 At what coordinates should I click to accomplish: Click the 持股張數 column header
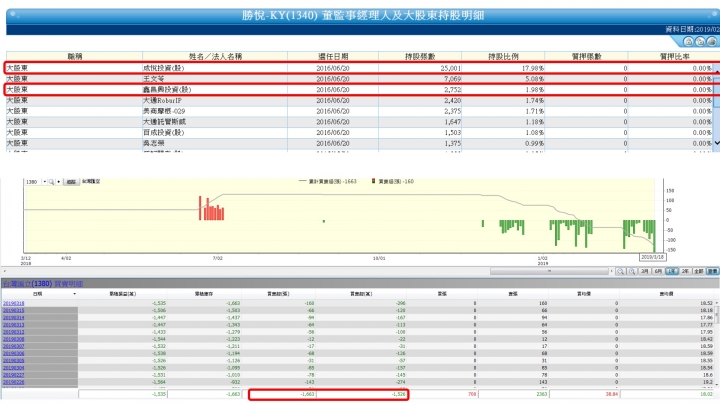click(x=420, y=56)
